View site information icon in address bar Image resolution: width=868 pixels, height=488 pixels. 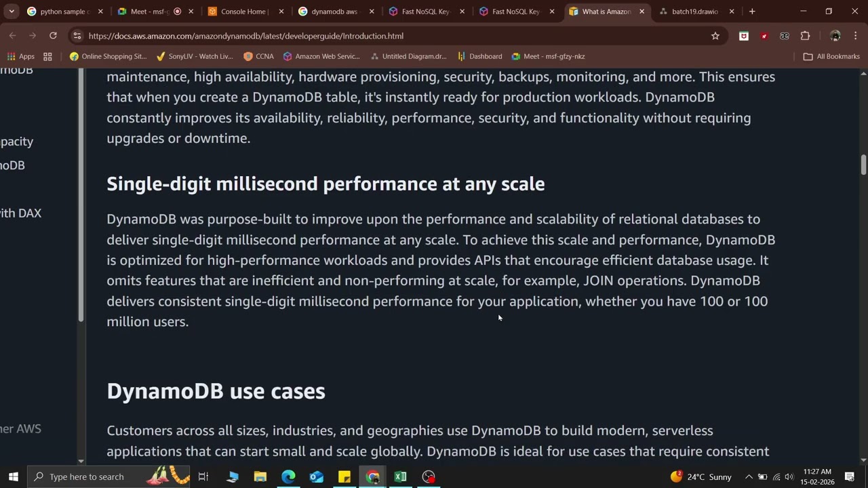[x=77, y=36]
